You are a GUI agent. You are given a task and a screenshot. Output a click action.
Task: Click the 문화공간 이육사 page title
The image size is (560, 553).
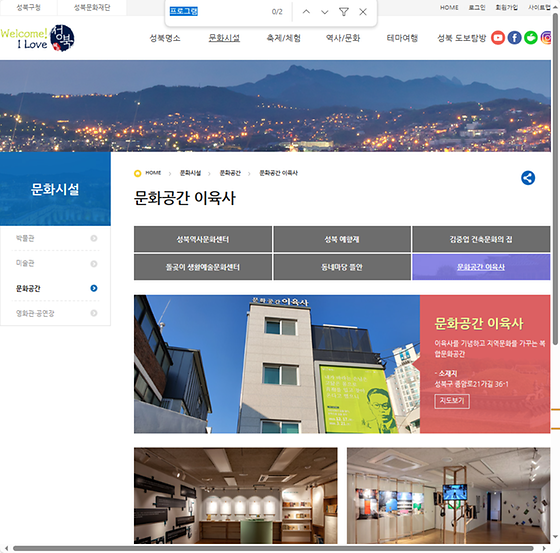pyautogui.click(x=185, y=198)
